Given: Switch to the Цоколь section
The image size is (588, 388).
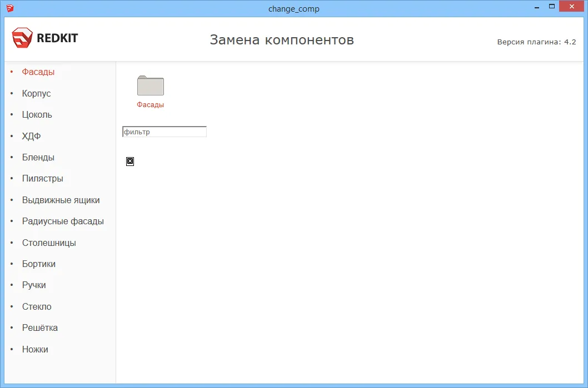Looking at the screenshot, I should [36, 114].
